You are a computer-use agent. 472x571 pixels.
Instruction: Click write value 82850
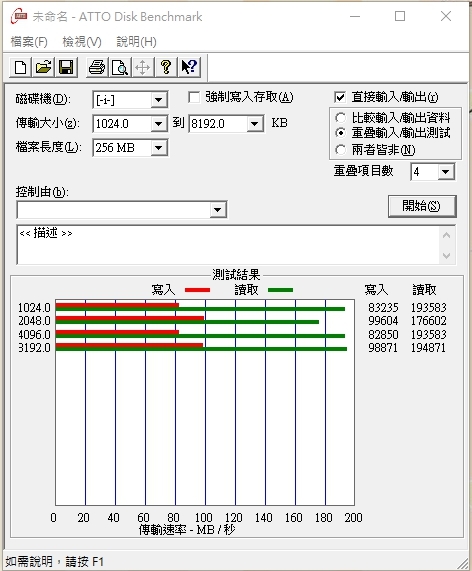(x=383, y=335)
